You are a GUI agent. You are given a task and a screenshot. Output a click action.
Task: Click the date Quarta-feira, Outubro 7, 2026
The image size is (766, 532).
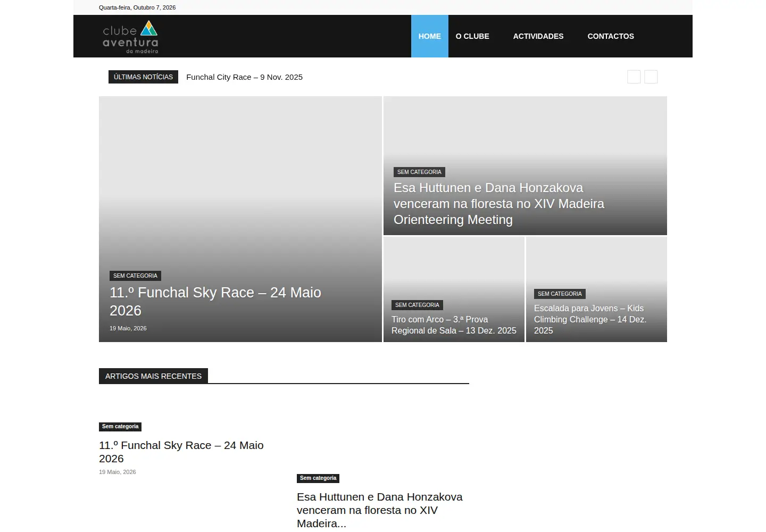click(137, 7)
